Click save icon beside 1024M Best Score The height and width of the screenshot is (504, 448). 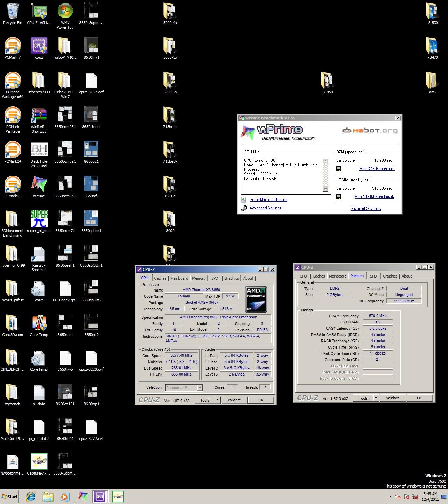[x=339, y=197]
